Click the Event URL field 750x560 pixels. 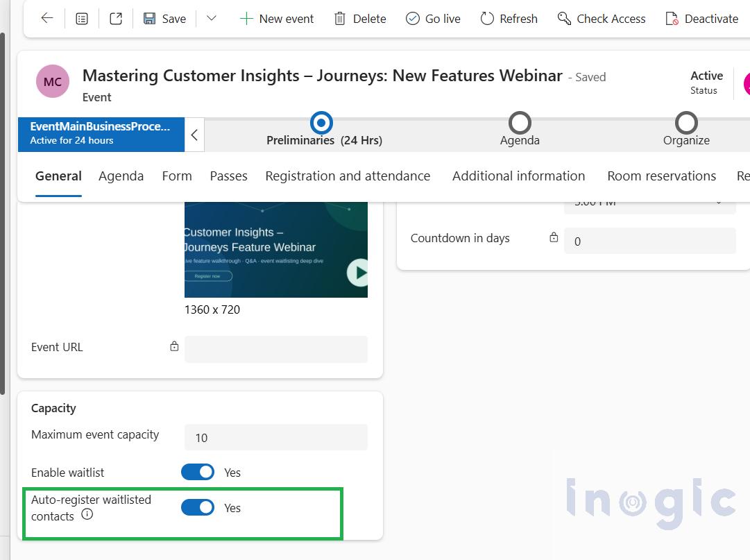(x=276, y=349)
